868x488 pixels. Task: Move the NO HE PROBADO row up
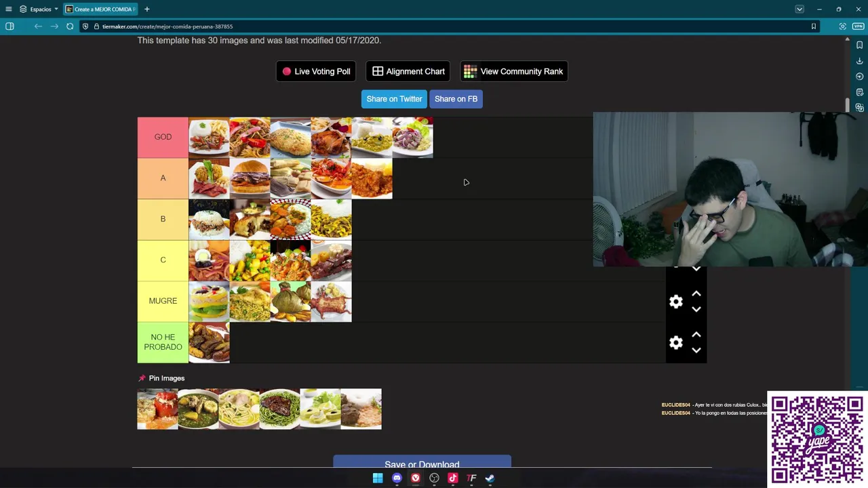pyautogui.click(x=696, y=335)
